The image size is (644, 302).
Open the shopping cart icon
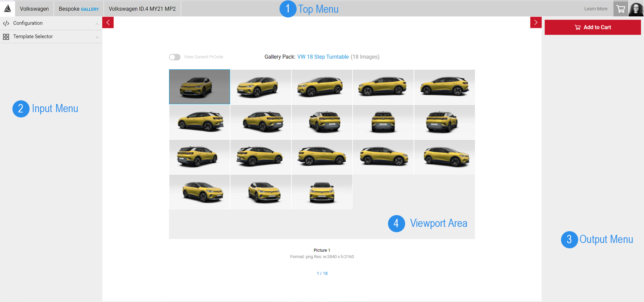coord(620,9)
